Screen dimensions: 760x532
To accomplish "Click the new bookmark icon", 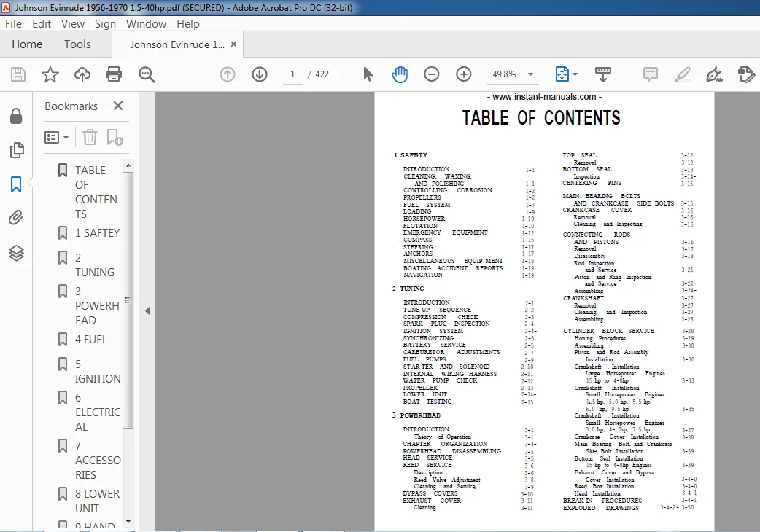I will tap(115, 138).
